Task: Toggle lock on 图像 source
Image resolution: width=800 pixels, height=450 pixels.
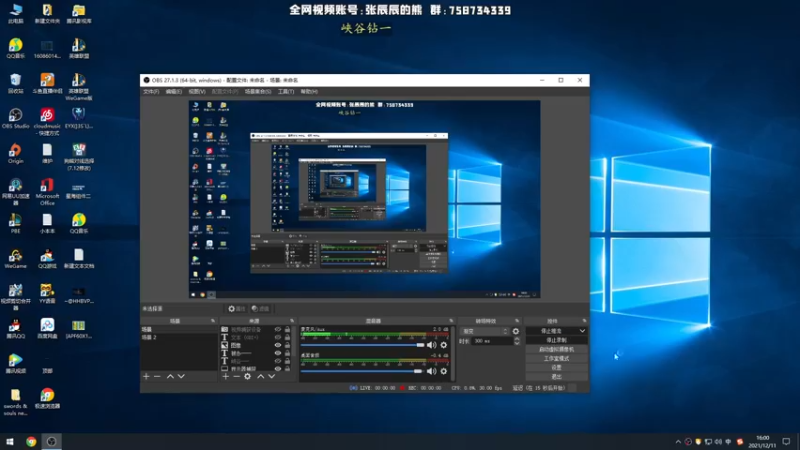Action: tap(287, 345)
